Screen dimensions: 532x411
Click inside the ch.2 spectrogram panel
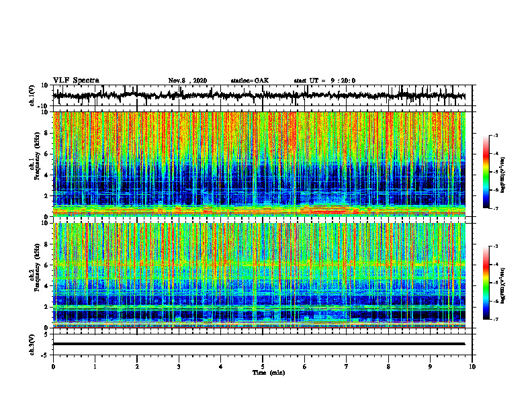click(259, 275)
